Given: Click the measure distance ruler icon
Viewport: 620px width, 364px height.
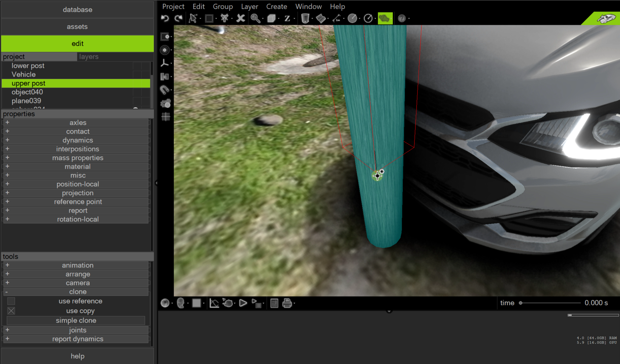Looking at the screenshot, I should coord(337,18).
